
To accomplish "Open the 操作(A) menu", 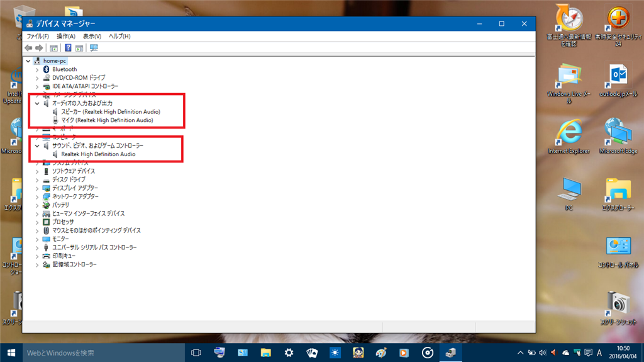I will 65,37.
